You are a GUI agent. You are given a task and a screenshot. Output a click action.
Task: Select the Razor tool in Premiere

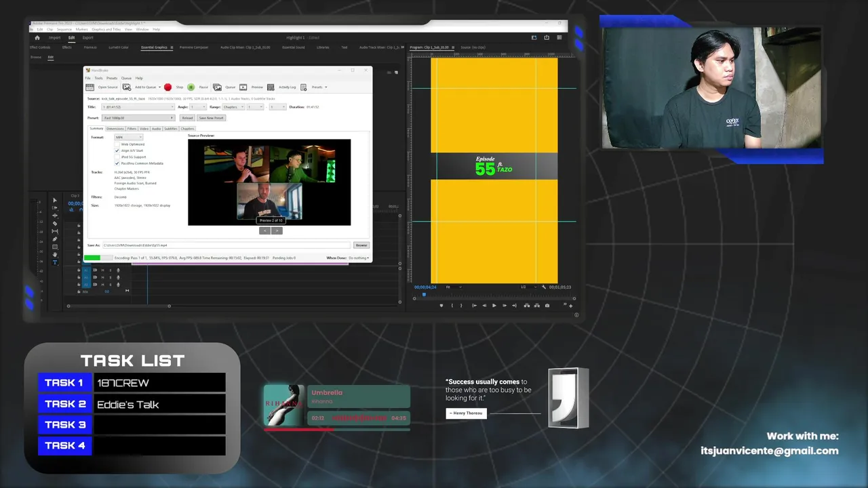tap(55, 224)
